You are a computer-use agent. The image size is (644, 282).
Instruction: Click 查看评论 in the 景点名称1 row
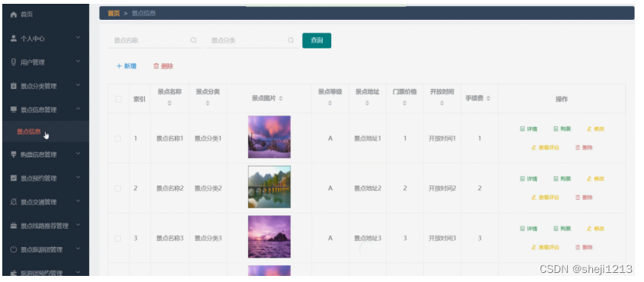click(x=546, y=147)
